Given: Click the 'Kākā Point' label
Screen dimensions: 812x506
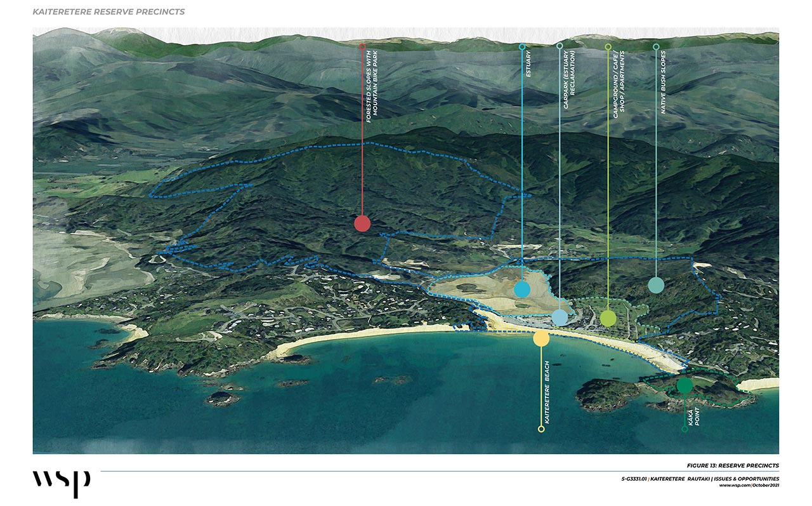Looking at the screenshot, I should pyautogui.click(x=695, y=416).
